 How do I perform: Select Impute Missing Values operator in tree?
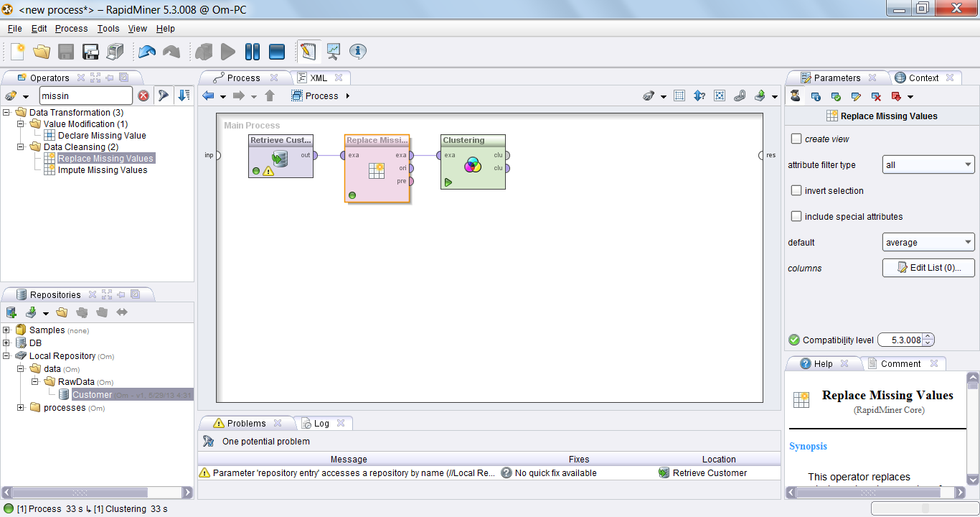tap(103, 170)
